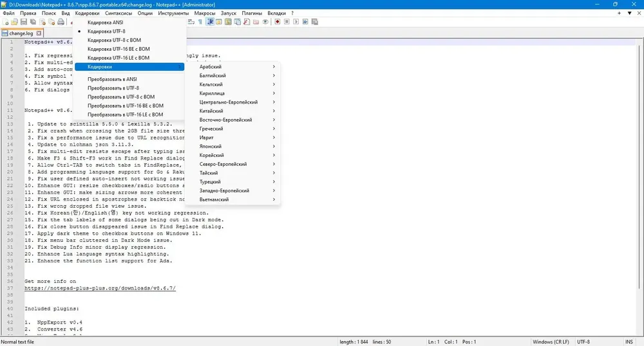Viewport: 644px width, 346px height.
Task: Click the Save All toolbar icon
Action: [x=33, y=22]
